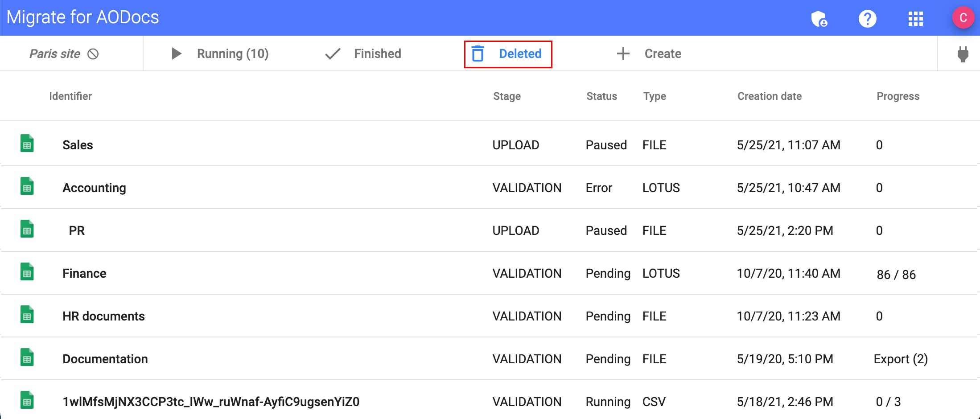Click the LOTUS type in Finance row
The height and width of the screenshot is (419, 980).
point(661,273)
